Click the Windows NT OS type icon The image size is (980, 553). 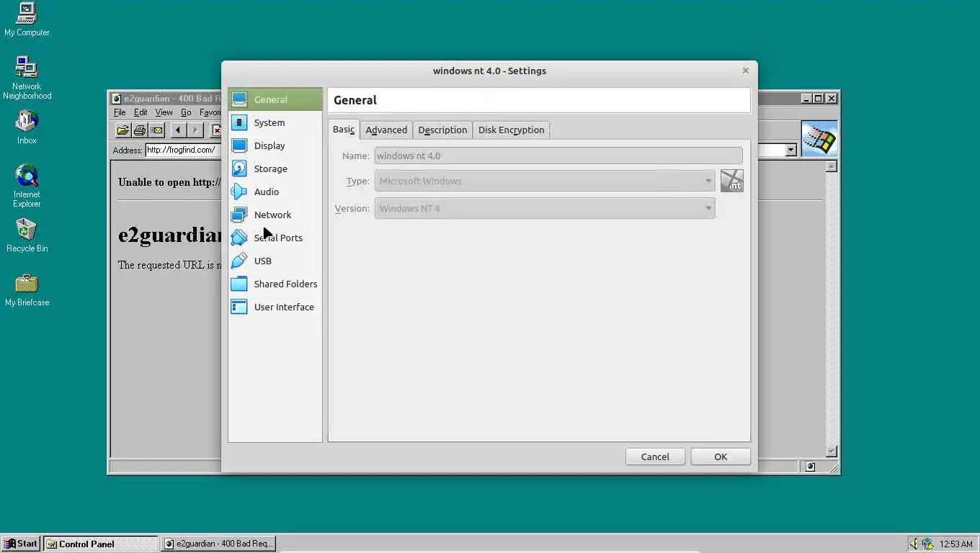tap(731, 181)
